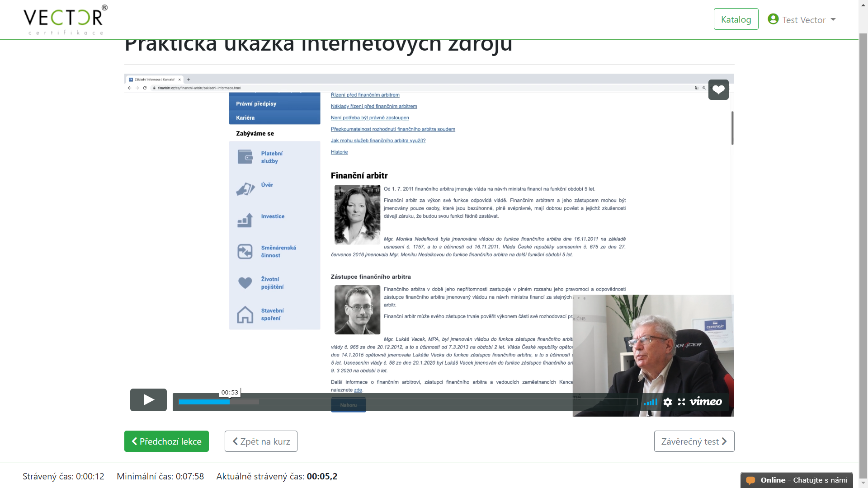868x488 pixels.
Task: Click the Životní pojištění heart icon
Action: pos(245,283)
